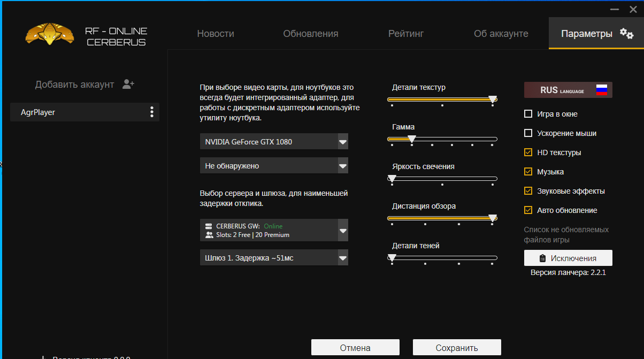Screen dimensions: 644x359
Task: Click the RF-Online Cerberus logo emblem
Action: 50,34
